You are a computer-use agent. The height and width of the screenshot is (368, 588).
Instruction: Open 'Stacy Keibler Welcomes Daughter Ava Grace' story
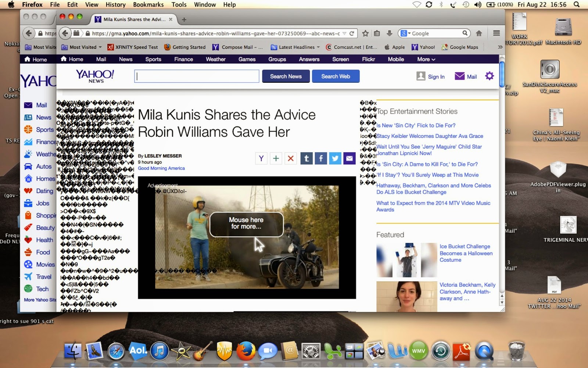(430, 136)
